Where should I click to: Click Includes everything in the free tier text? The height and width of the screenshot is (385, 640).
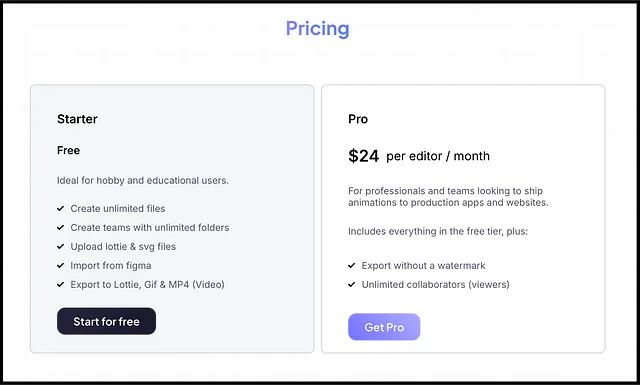pyautogui.click(x=438, y=231)
